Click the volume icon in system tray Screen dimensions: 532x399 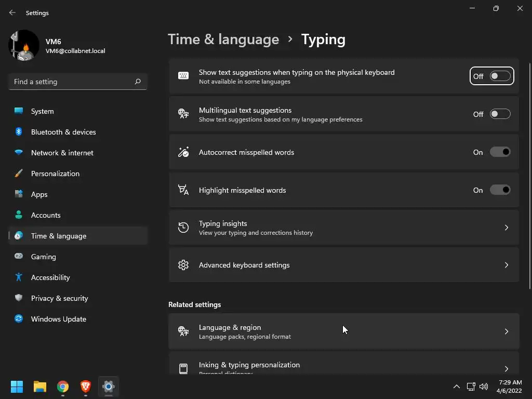click(484, 387)
